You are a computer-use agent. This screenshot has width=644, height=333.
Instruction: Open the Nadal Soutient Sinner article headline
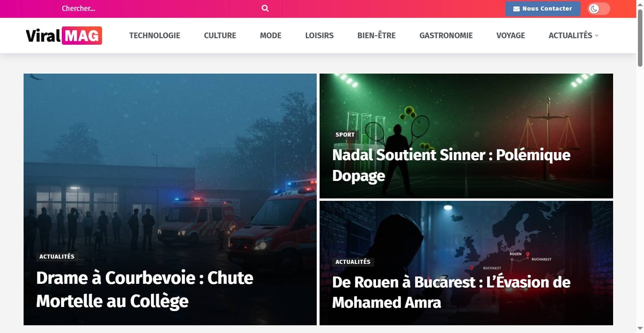[451, 165]
